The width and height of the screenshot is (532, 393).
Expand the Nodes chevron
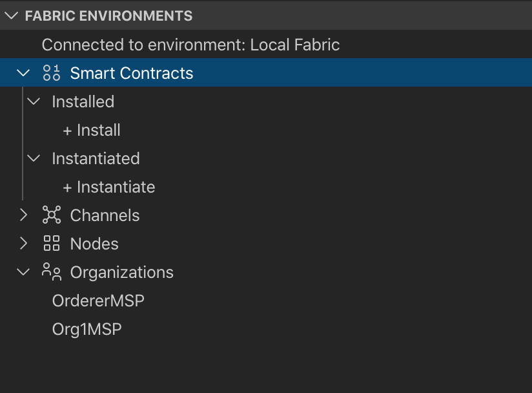[23, 244]
